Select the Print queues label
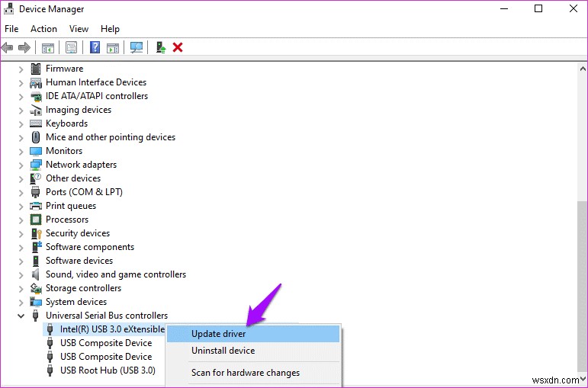 [x=71, y=206]
